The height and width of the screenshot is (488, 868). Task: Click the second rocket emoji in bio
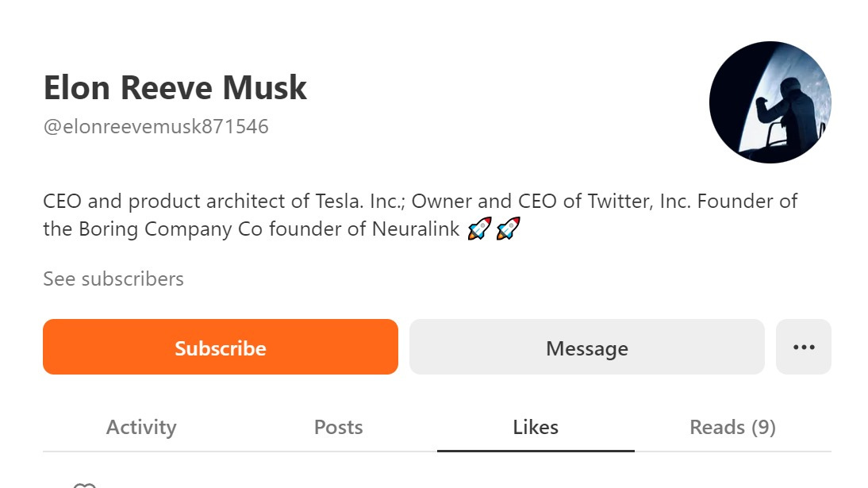(x=508, y=229)
